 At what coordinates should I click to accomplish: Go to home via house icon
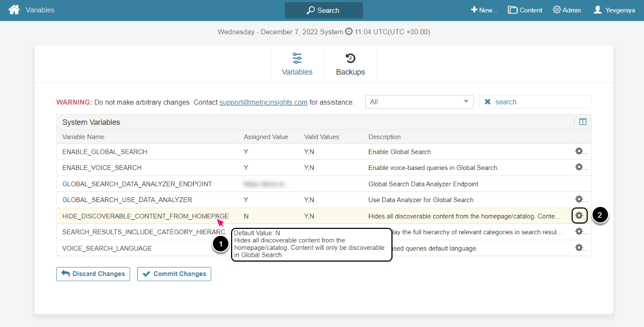tap(14, 10)
